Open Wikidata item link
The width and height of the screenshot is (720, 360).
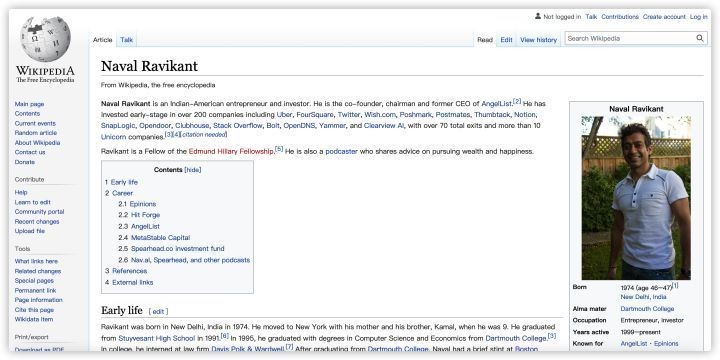tap(34, 319)
